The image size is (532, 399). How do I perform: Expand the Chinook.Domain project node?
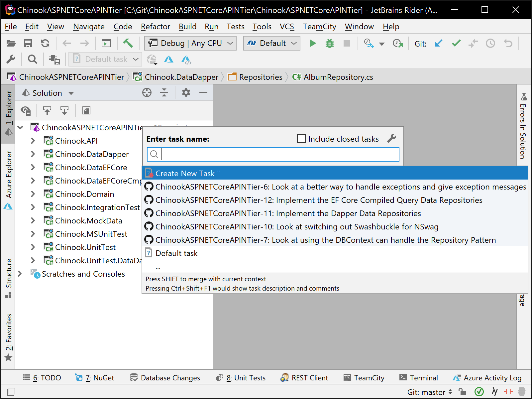pos(33,194)
